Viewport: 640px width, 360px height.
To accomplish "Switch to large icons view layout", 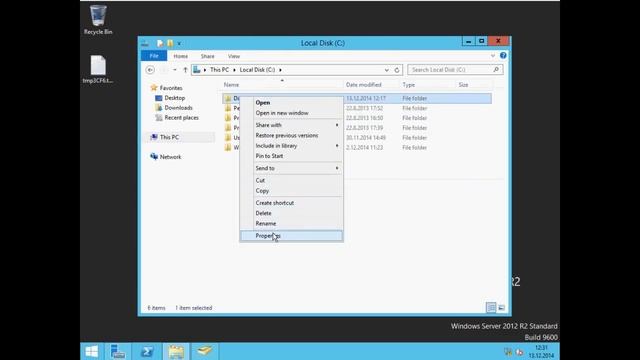I will 502,307.
